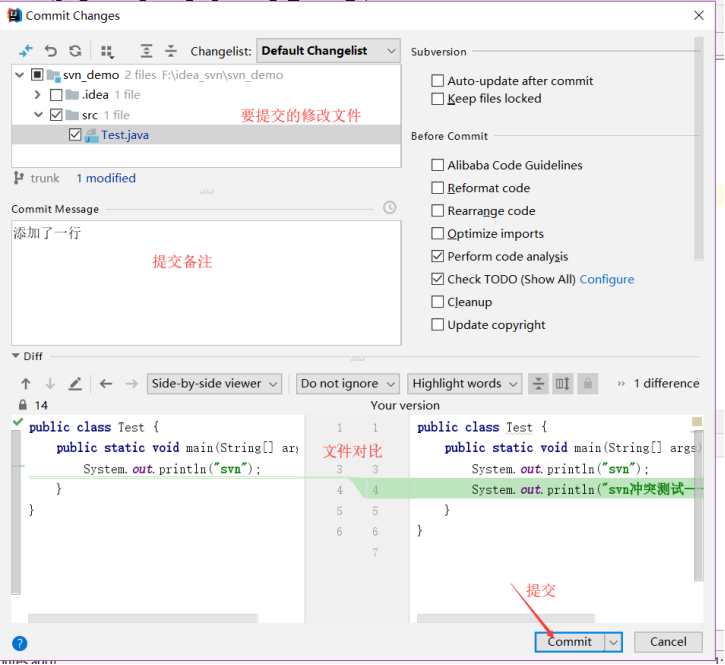Image resolution: width=725 pixels, height=665 pixels.
Task: Open the Configure TODO link
Action: 607,279
